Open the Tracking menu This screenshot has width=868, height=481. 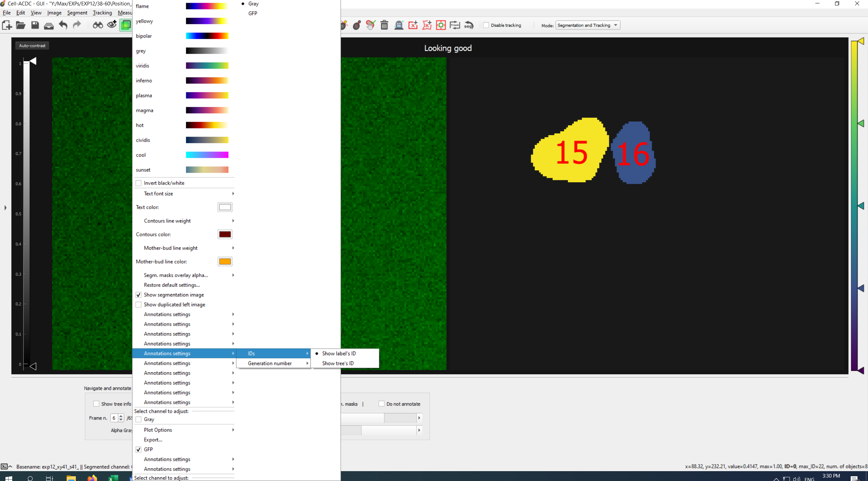point(102,13)
